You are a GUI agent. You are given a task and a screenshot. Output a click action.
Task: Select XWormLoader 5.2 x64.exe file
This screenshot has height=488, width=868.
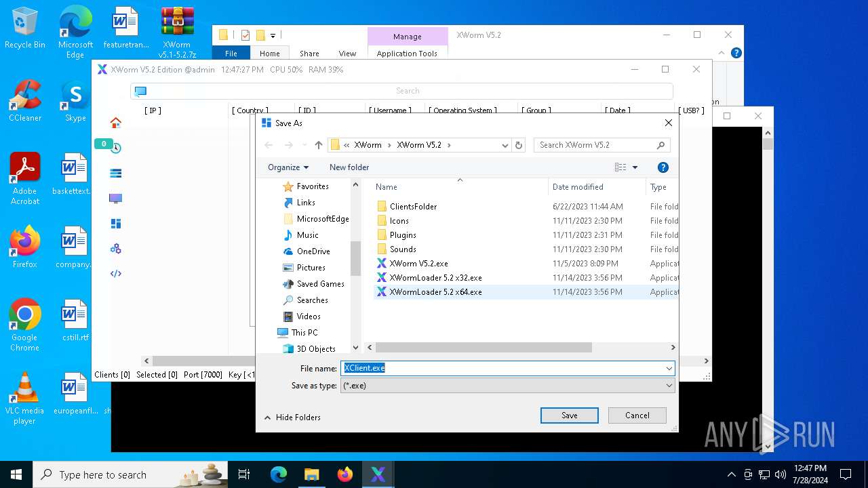coord(435,292)
